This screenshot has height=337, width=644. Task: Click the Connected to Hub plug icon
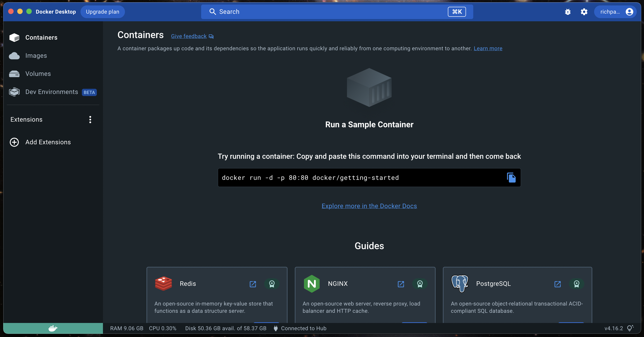[x=276, y=328]
